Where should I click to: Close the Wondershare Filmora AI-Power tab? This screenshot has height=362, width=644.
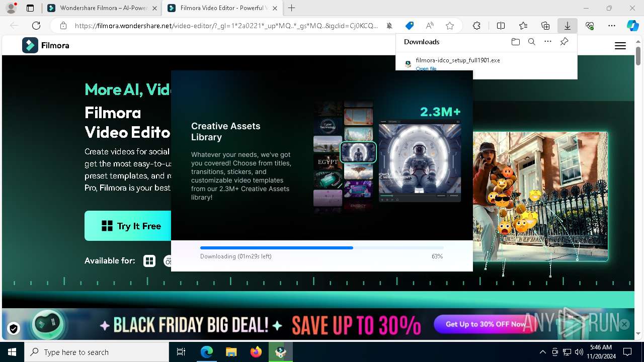[154, 8]
